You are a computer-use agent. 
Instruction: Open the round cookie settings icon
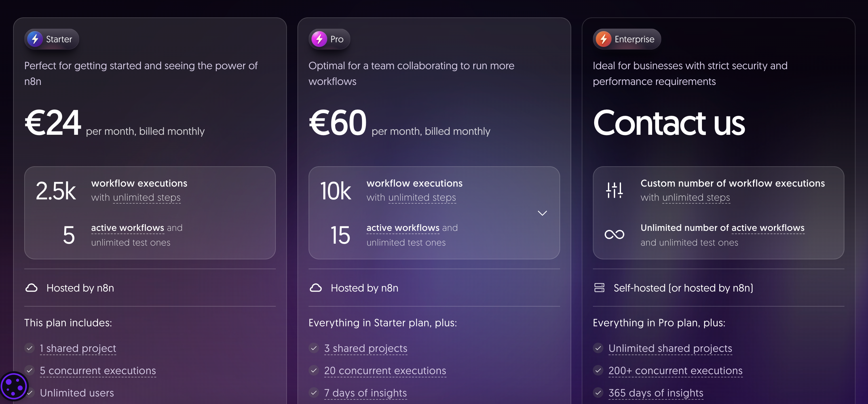pyautogui.click(x=14, y=386)
